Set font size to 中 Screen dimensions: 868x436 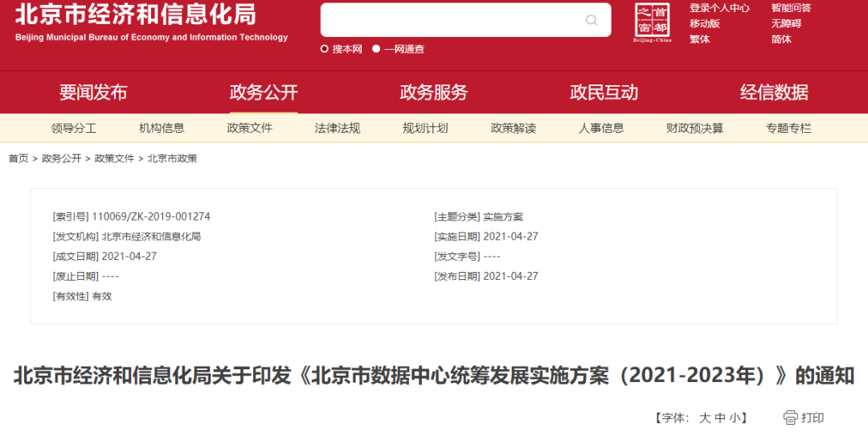[719, 417]
